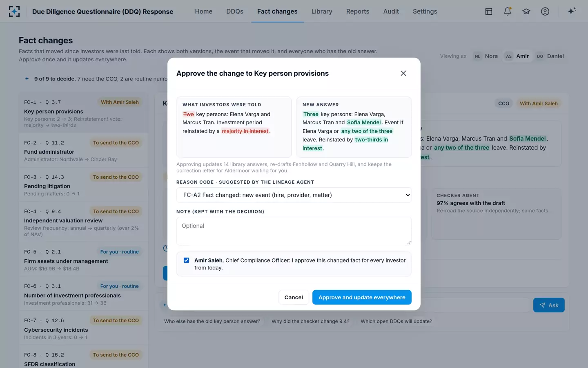The width and height of the screenshot is (588, 368).
Task: Select FC-7 Cybersecurity incidents item
Action: point(83,328)
